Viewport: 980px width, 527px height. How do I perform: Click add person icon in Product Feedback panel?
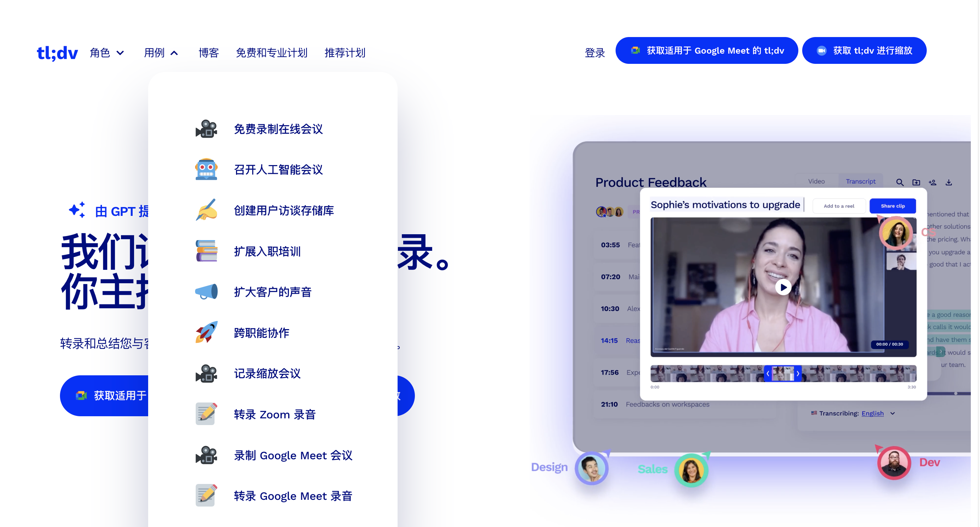click(932, 182)
